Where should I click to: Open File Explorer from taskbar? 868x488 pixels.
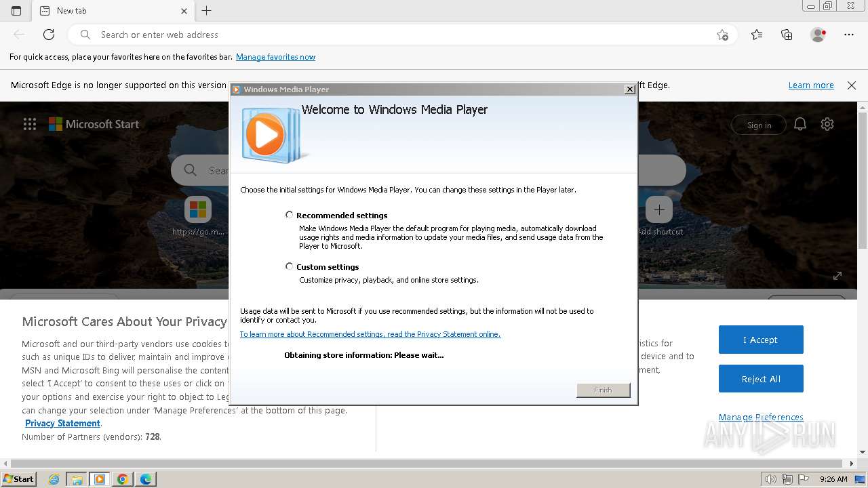point(77,479)
